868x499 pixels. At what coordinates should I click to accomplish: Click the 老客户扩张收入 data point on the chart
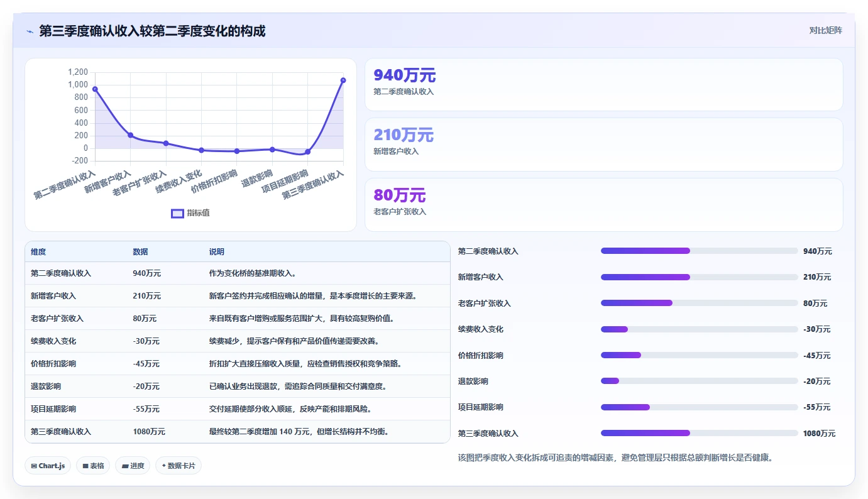(x=166, y=143)
